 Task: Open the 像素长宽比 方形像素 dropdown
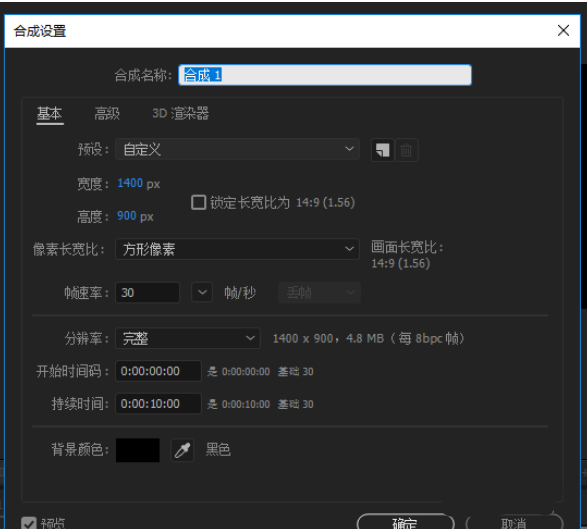[237, 249]
